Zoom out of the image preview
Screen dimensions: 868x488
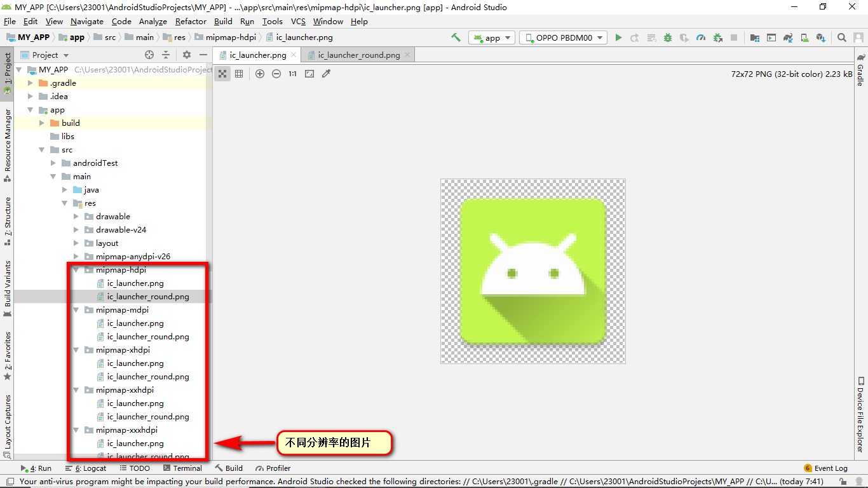276,73
